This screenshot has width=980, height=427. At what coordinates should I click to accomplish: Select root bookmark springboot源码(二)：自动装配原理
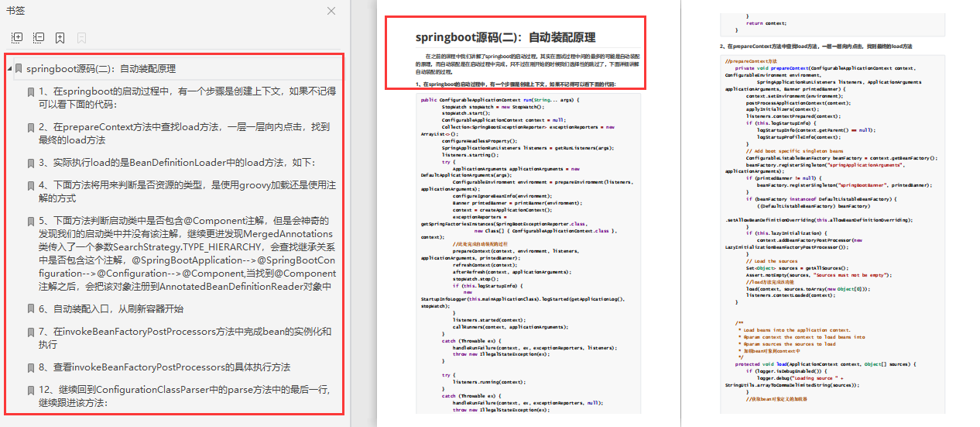(101, 69)
